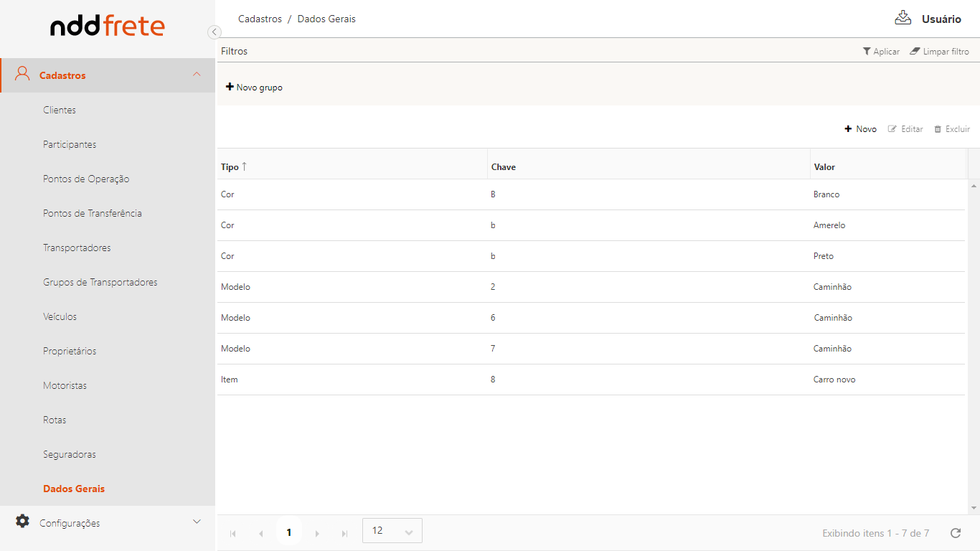Viewport: 980px width, 551px height.
Task: Go to the first page using pager icon
Action: pos(232,533)
